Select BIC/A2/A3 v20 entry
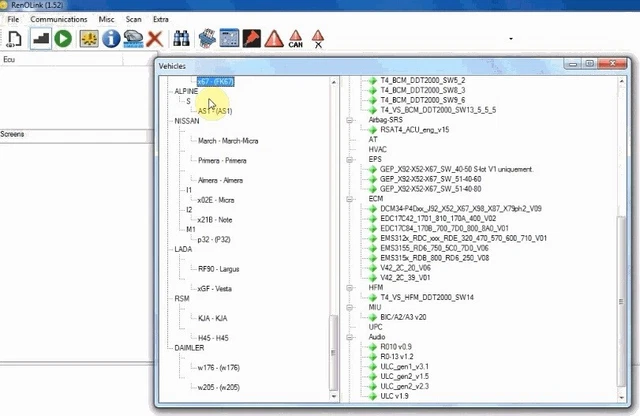The width and height of the screenshot is (640, 416). pos(403,317)
